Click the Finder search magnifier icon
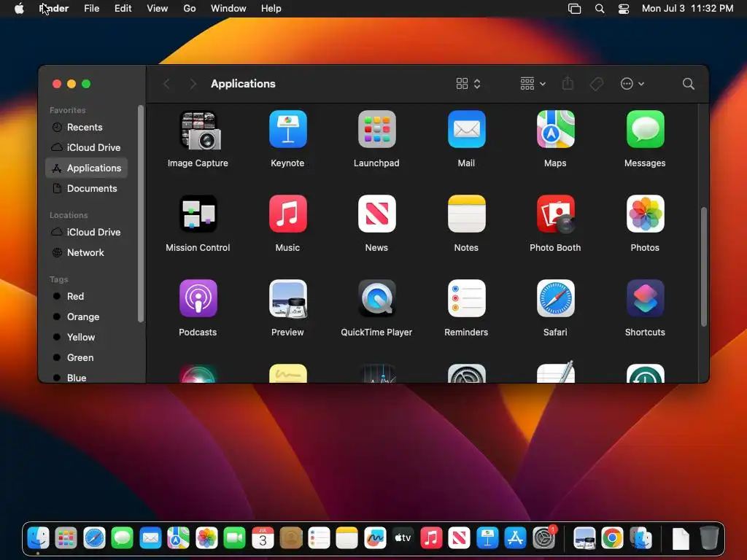This screenshot has height=560, width=747. pos(688,84)
